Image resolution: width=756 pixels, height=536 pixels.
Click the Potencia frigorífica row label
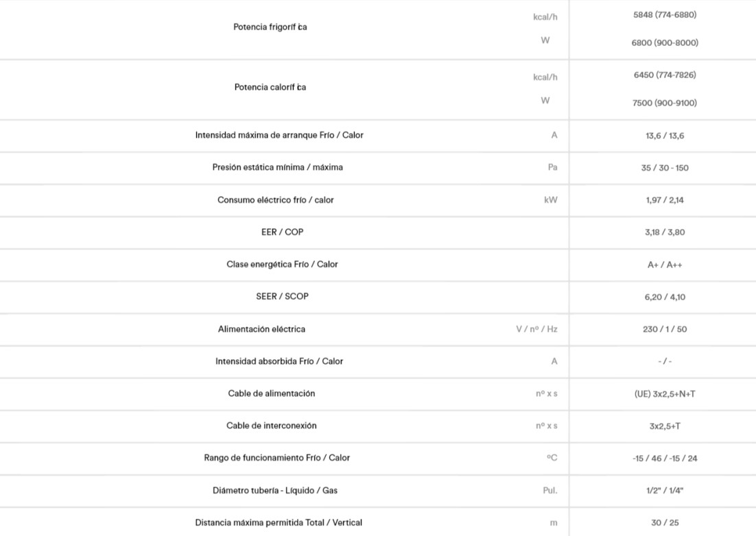[x=270, y=27]
